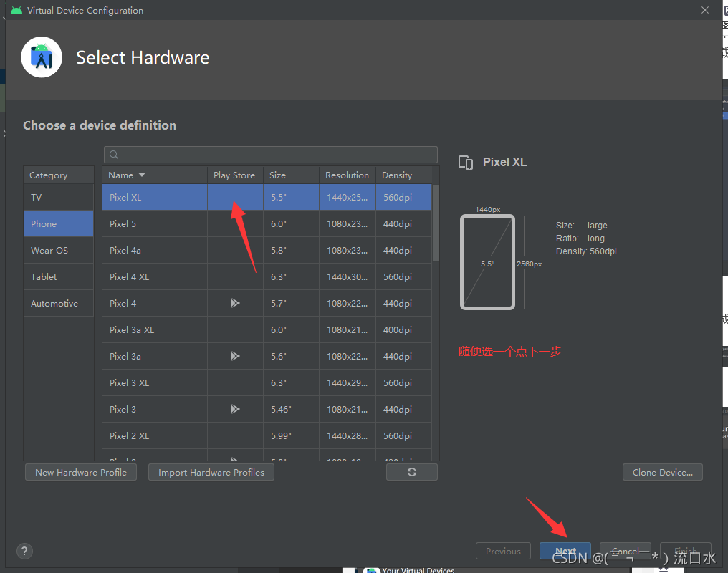Viewport: 728px width, 573px height.
Task: Click Density: 560dpi detail text
Action: point(586,251)
